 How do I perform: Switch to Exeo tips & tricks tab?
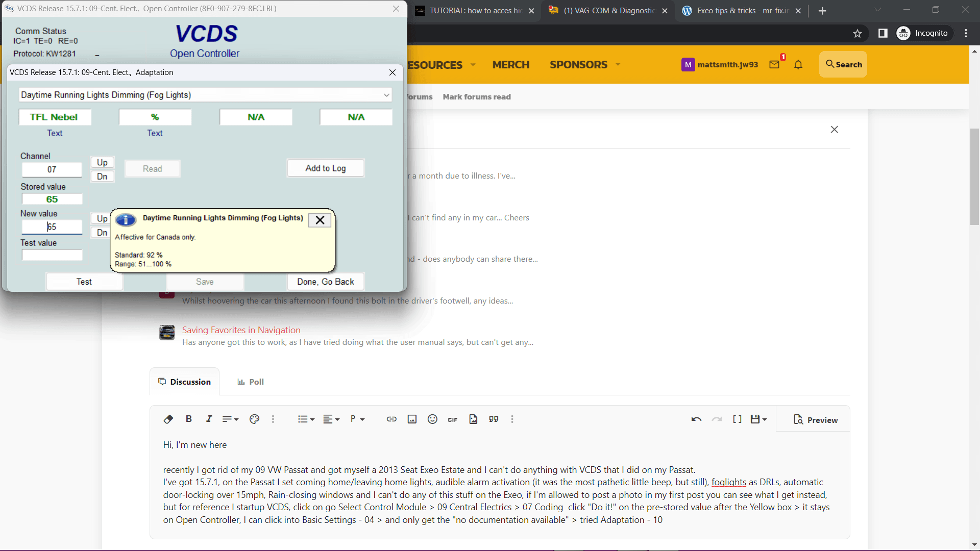point(743,11)
